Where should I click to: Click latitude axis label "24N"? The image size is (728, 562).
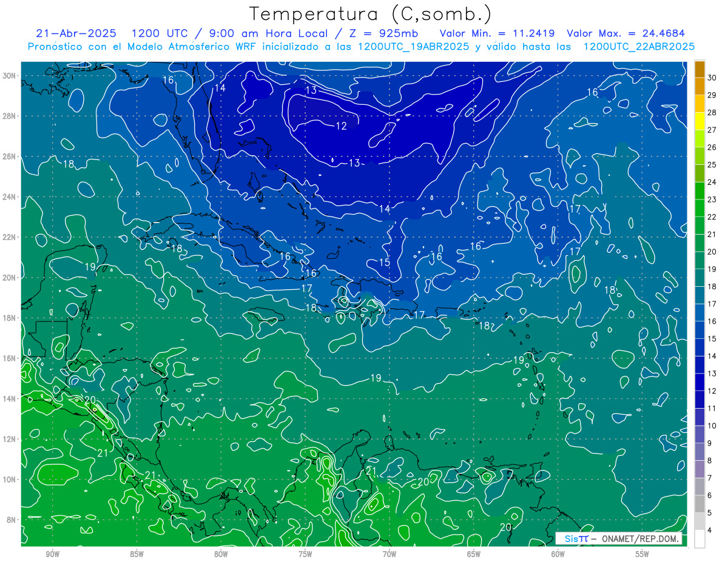click(x=8, y=197)
